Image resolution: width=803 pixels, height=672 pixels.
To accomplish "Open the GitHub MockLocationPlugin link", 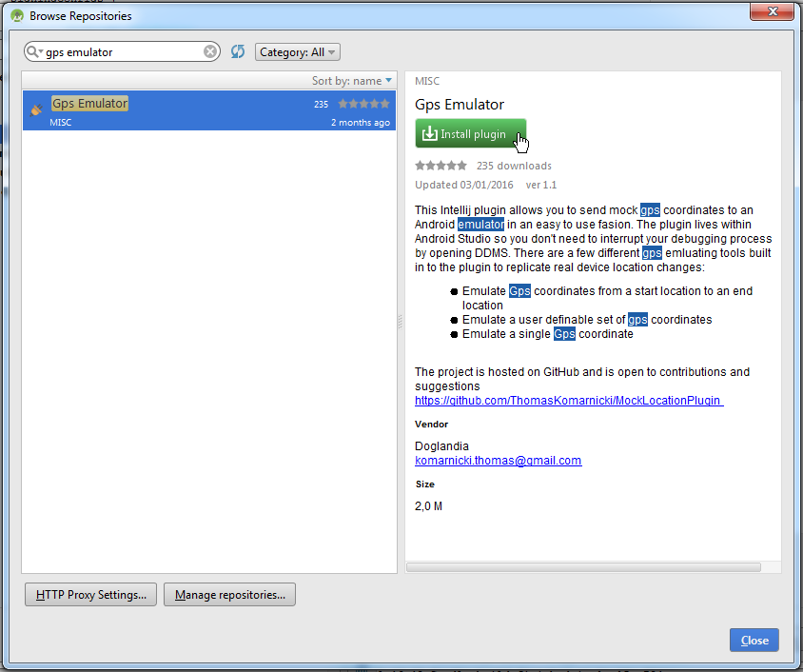I will (x=569, y=401).
